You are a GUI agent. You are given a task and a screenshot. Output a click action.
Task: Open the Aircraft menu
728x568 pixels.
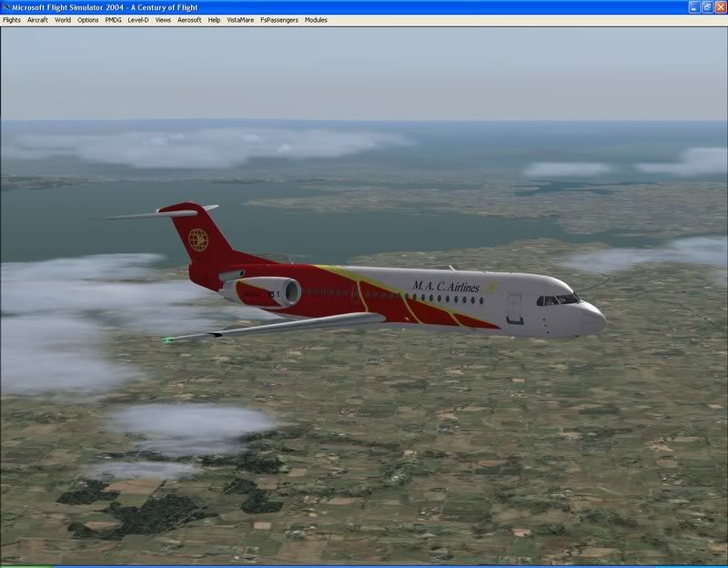coord(37,19)
